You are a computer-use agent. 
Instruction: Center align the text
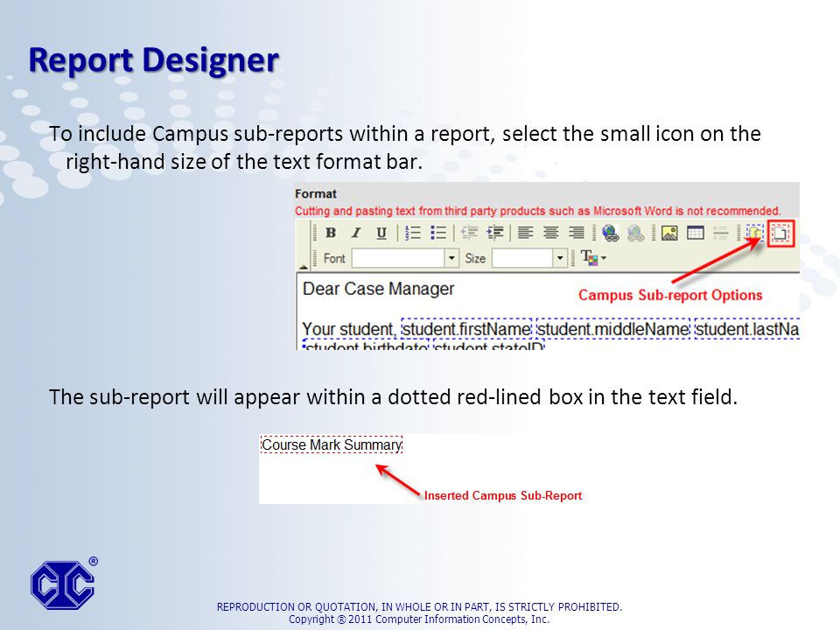[x=550, y=233]
